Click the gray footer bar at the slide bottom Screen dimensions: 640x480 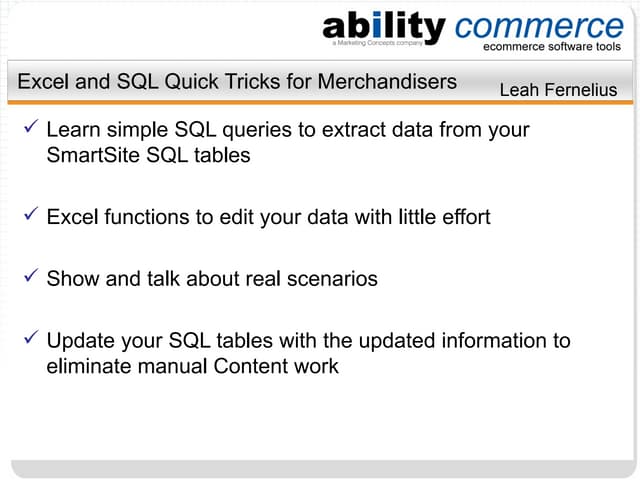[x=320, y=468]
